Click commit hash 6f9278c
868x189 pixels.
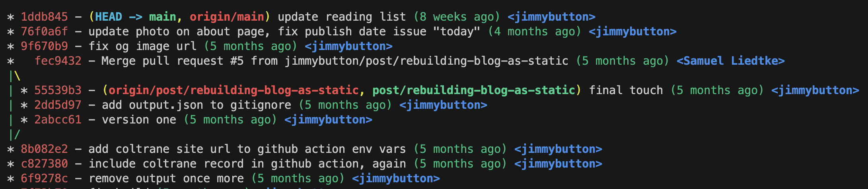44,179
